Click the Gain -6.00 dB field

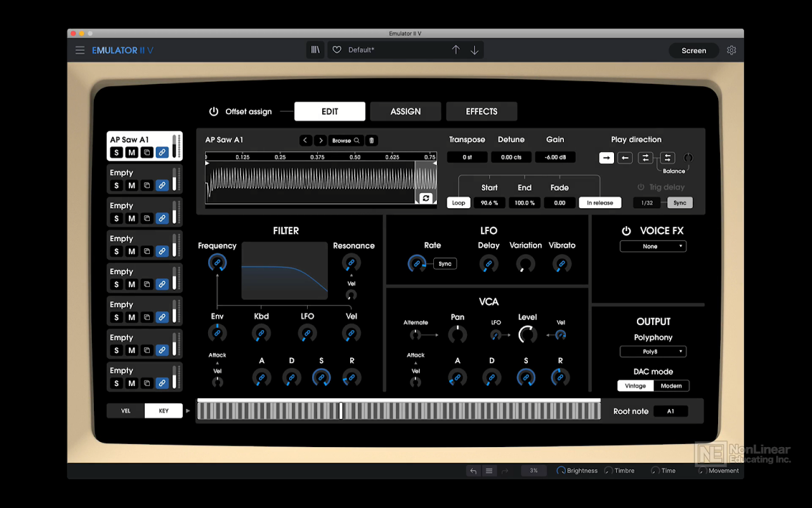pyautogui.click(x=555, y=157)
